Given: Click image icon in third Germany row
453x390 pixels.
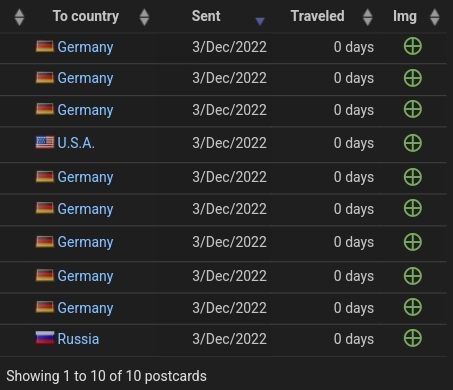Looking at the screenshot, I should (413, 109).
